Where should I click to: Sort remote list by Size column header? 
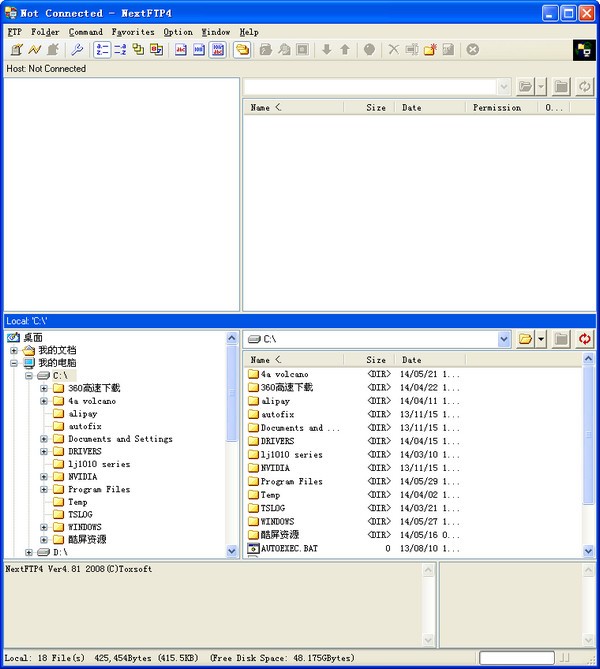tap(370, 108)
